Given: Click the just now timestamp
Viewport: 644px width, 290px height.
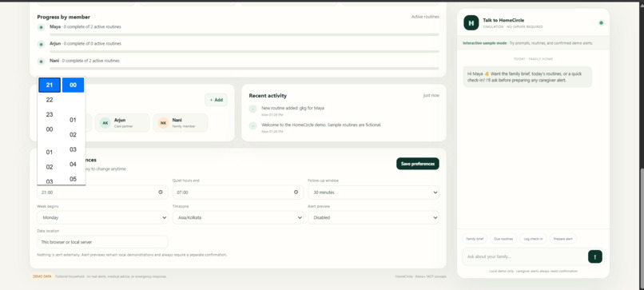Looking at the screenshot, I should click(x=431, y=95).
